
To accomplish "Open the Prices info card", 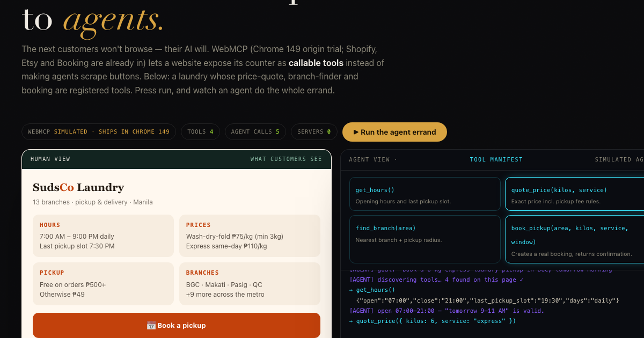I will point(250,236).
